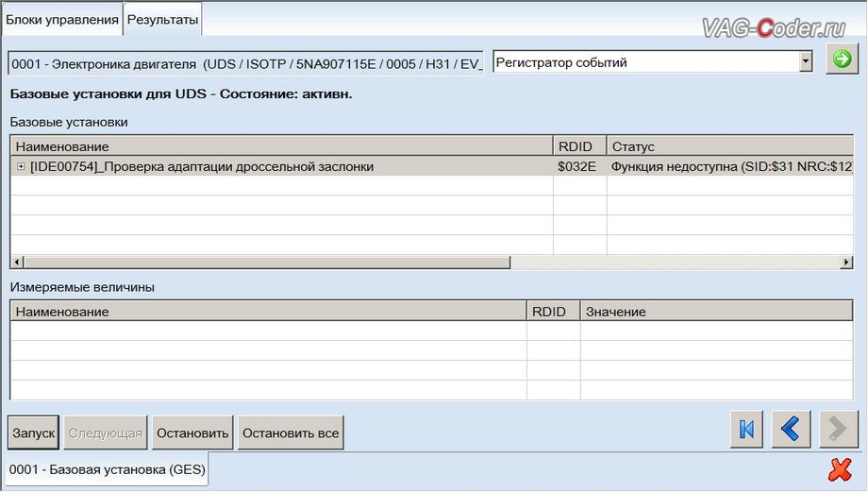Screen dimensions: 868x492
Task: Switch to the Блоки управления tab
Action: coord(62,20)
